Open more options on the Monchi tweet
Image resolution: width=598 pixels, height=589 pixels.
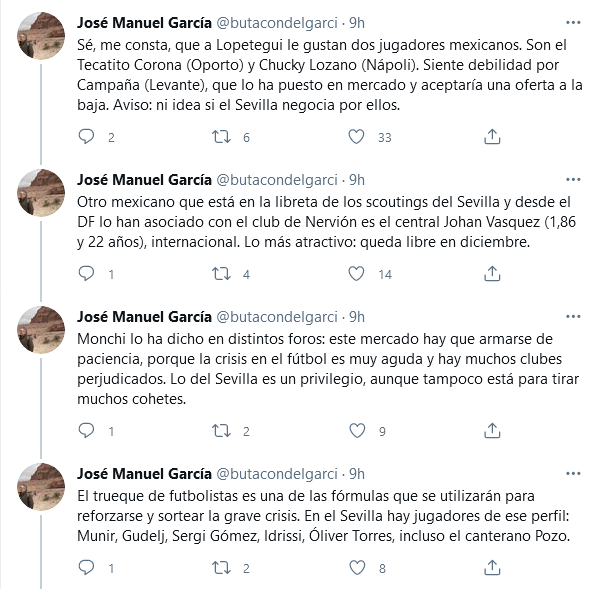tap(573, 316)
